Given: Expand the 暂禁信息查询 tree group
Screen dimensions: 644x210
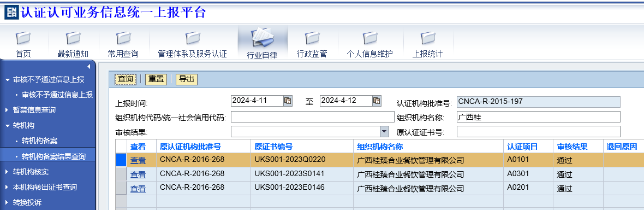Looking at the screenshot, I should coord(7,110).
